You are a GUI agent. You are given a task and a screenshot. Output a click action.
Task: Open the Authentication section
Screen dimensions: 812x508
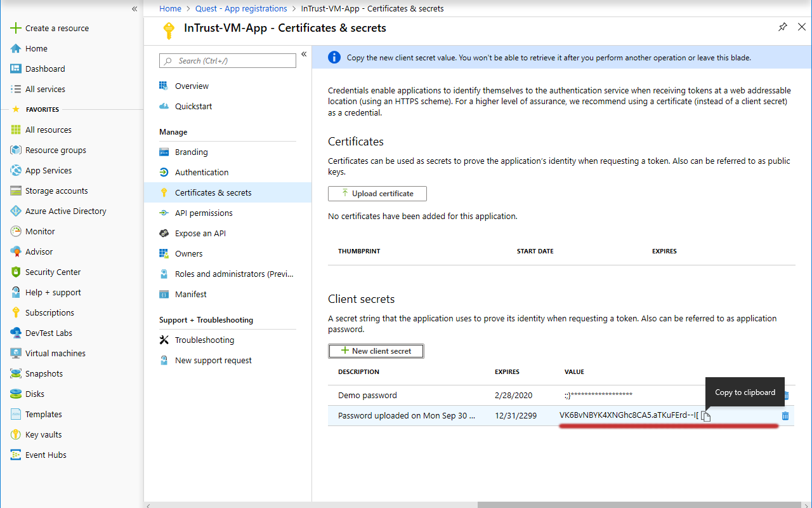[x=202, y=172]
